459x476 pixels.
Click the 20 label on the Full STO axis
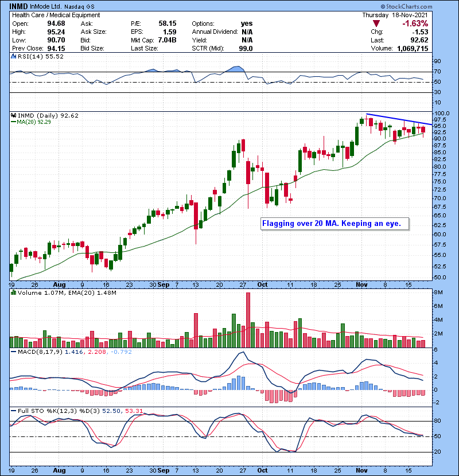437,452
